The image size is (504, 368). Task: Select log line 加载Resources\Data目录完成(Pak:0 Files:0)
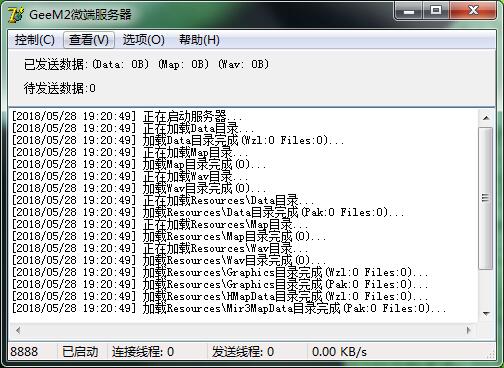tap(208, 212)
